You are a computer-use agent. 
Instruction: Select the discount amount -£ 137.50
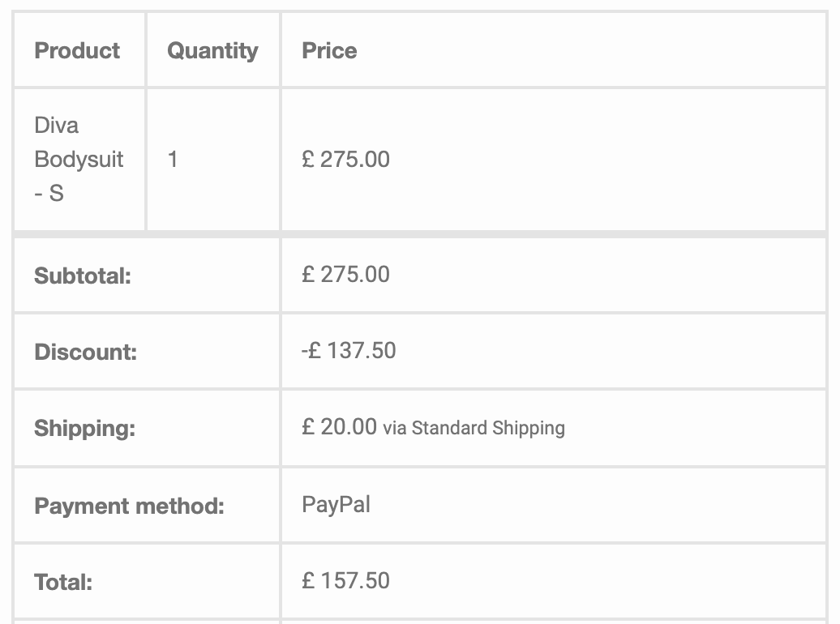pos(348,350)
